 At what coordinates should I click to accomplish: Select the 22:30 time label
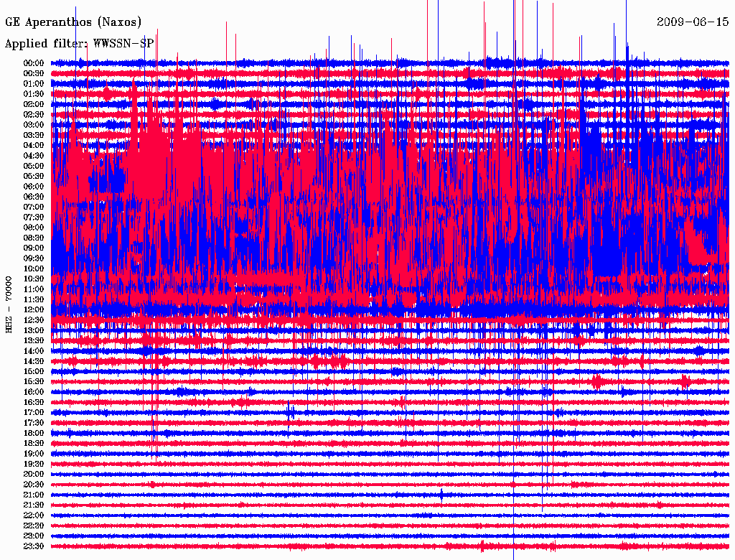click(x=34, y=526)
